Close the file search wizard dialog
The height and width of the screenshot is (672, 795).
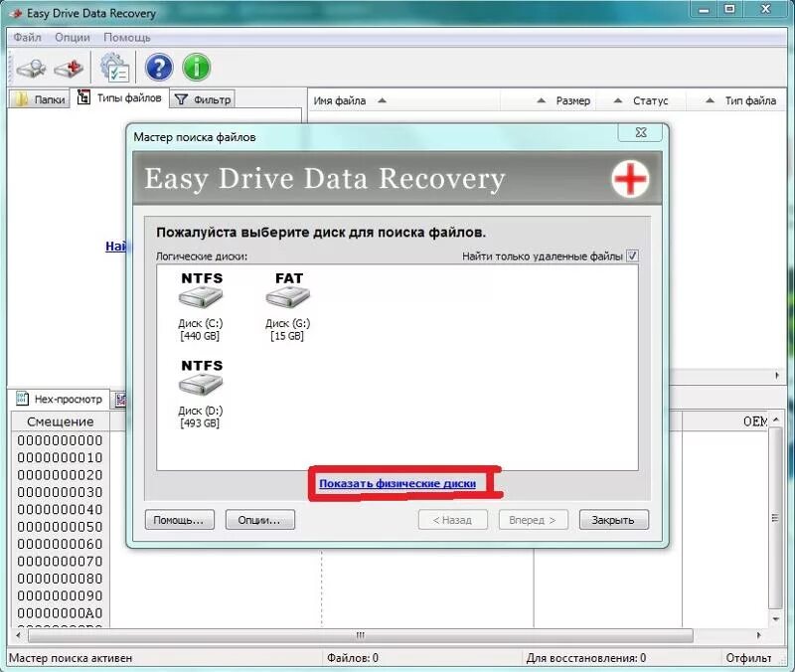click(640, 133)
